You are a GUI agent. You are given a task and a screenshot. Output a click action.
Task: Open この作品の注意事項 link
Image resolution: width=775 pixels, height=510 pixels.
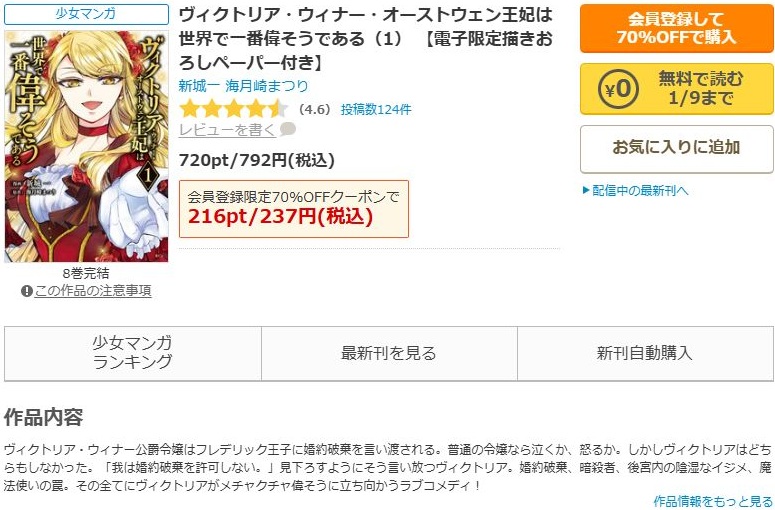[93, 291]
